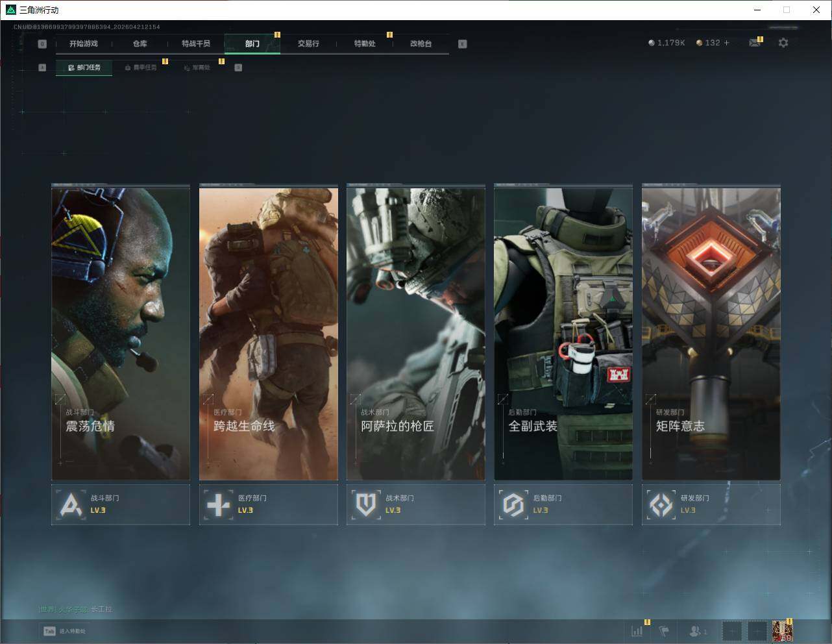The image size is (832, 644).
Task: Switch to the 仓库 tab
Action: point(140,43)
